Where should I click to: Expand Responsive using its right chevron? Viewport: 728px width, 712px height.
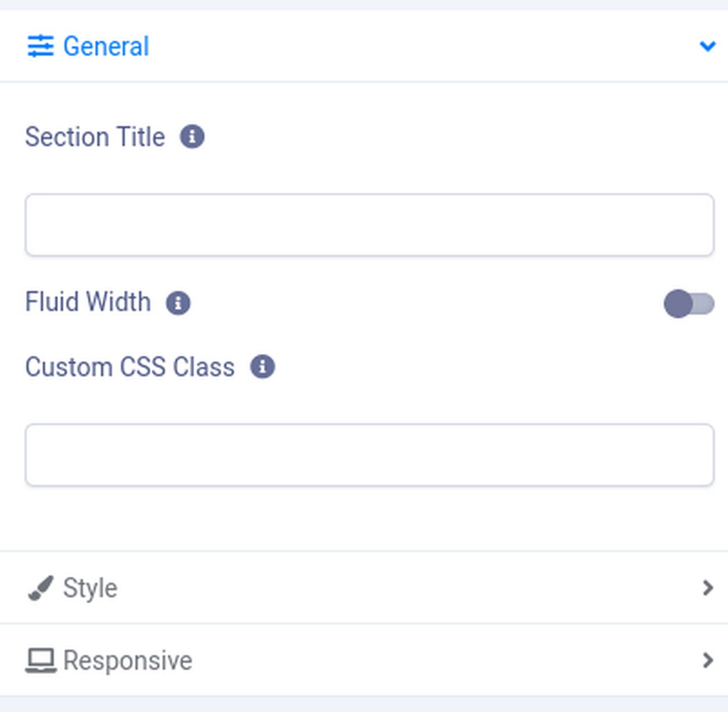click(707, 660)
